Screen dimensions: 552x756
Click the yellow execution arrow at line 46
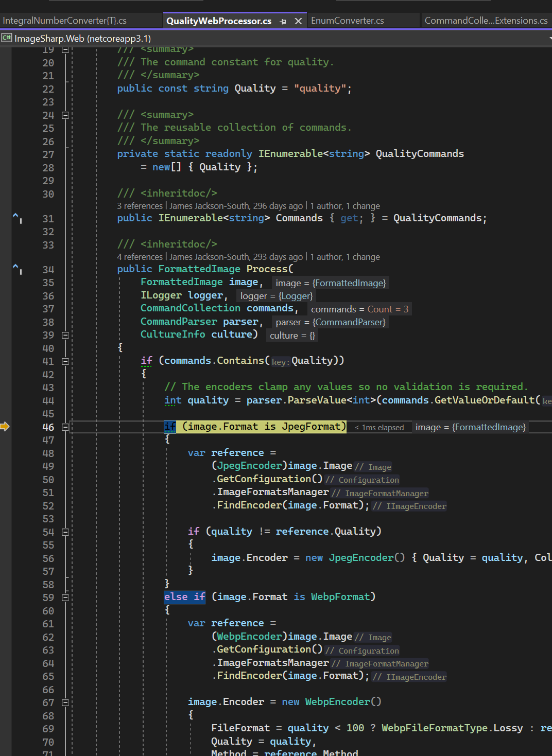point(6,426)
